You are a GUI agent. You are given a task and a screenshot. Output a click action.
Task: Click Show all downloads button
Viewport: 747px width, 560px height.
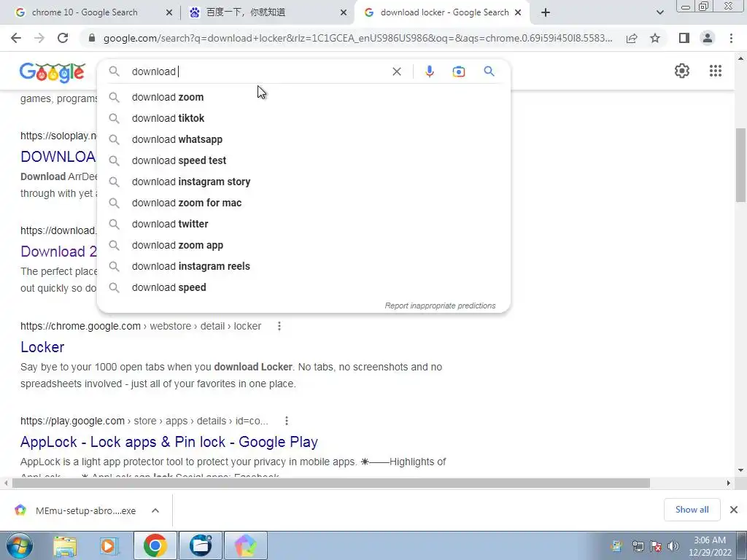[692, 510]
